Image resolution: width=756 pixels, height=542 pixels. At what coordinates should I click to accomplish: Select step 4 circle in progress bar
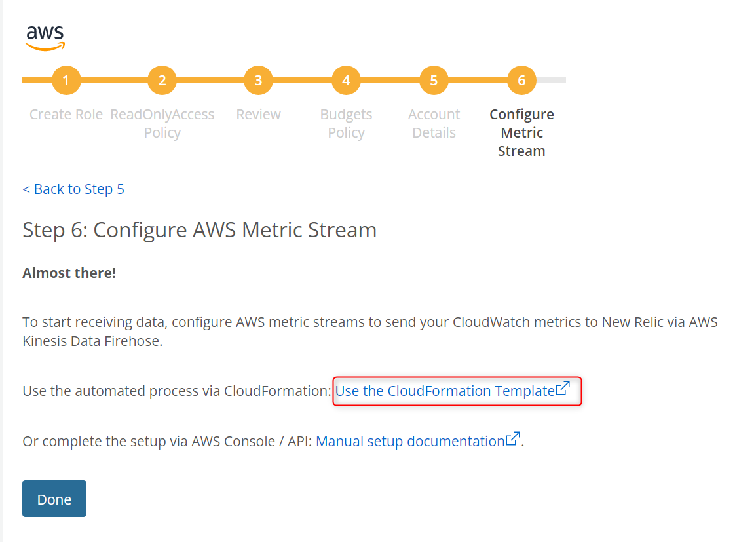pyautogui.click(x=346, y=80)
